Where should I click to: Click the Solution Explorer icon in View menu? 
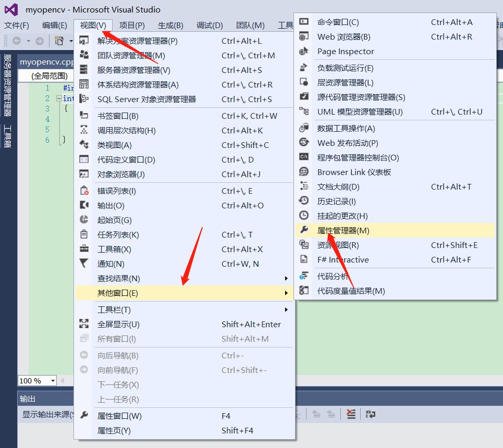click(84, 41)
